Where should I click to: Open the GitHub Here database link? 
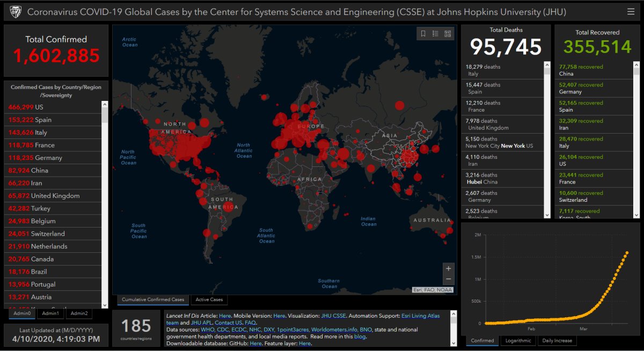[256, 343]
